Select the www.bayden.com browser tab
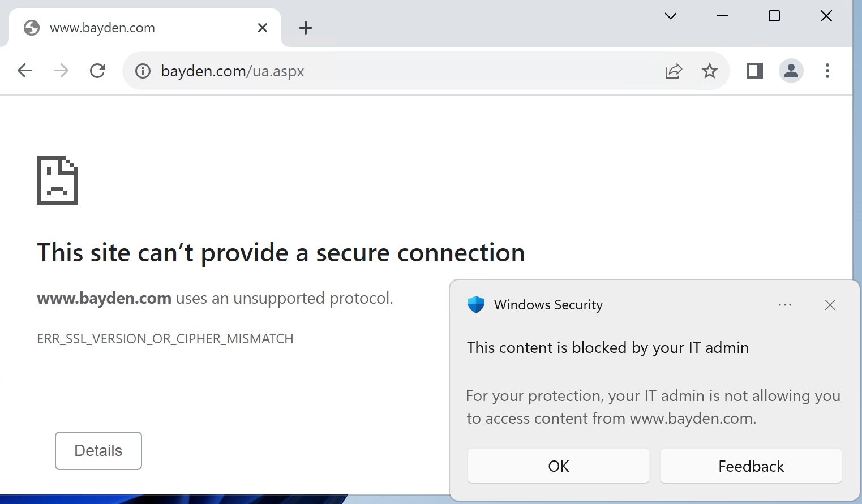Screen dimensions: 862x504 [x=136, y=27]
